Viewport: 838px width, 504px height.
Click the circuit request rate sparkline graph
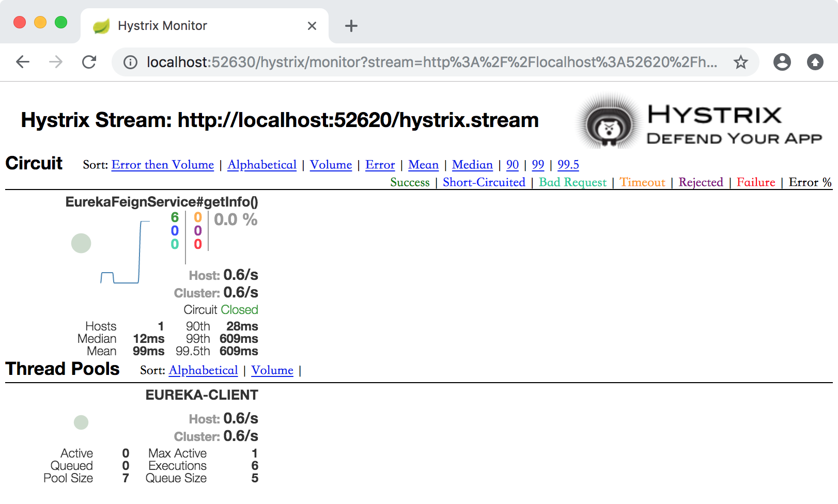coord(125,252)
